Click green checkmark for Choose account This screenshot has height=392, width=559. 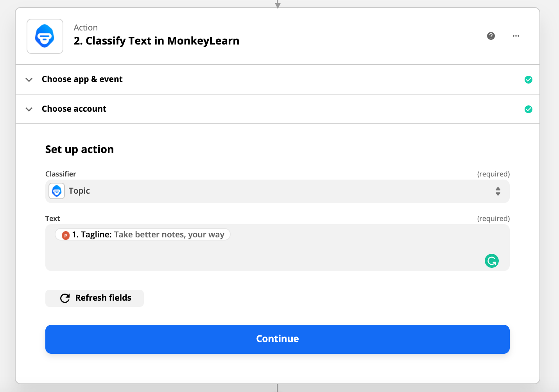click(528, 109)
